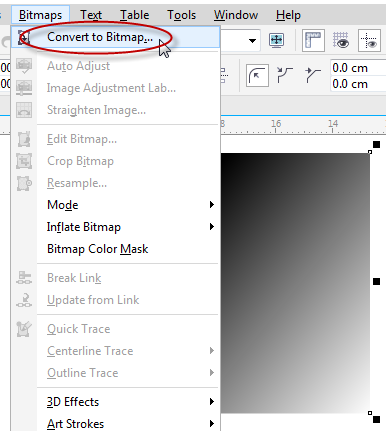The image size is (386, 431).
Task: Click the chamfered corner icon
Action: 313,75
